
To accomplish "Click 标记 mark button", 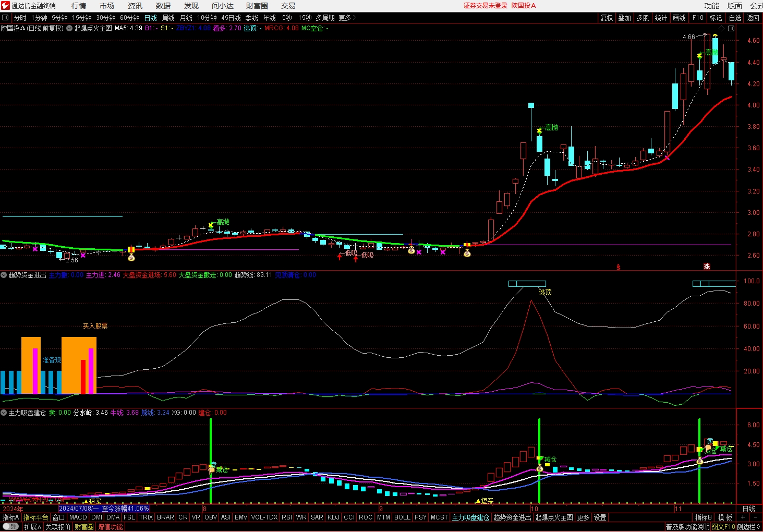I will (x=716, y=18).
